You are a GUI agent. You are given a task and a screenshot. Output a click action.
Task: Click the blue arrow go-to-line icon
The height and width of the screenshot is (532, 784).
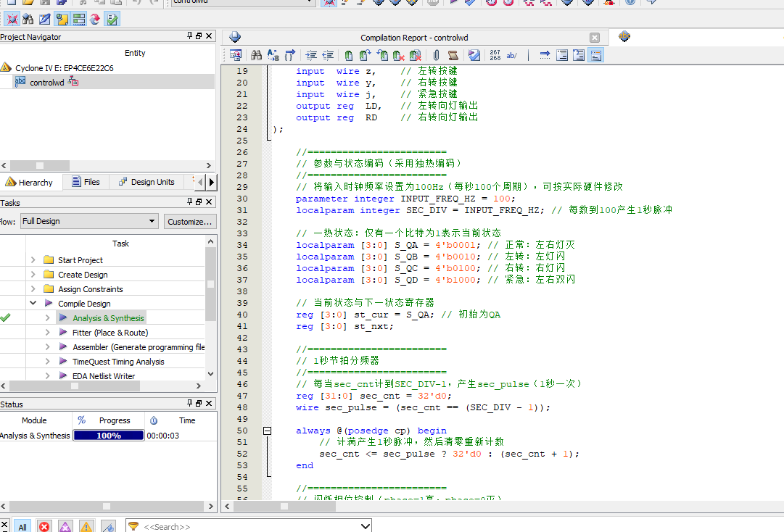click(545, 55)
